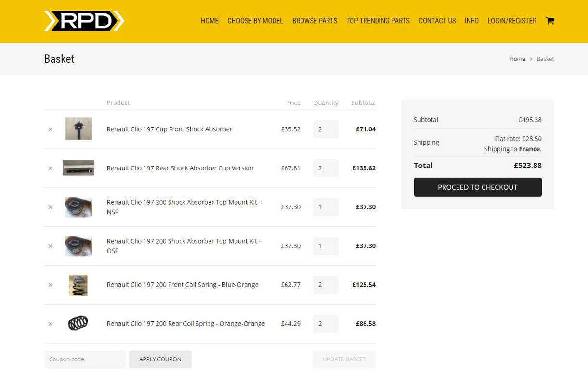
Task: Open Renault Clio 197 Cup Front Shock Absorber link
Action: pos(169,129)
